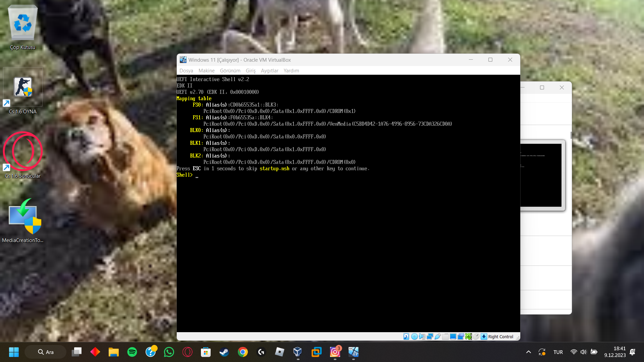Click the optical disk status icon
This screenshot has width=644, height=362.
click(414, 337)
